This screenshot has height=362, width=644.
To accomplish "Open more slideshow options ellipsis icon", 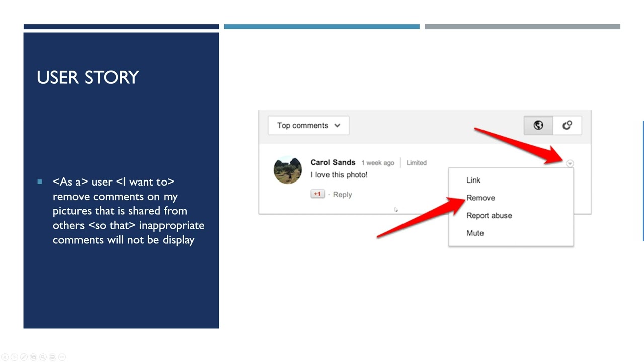I will pos(62,357).
